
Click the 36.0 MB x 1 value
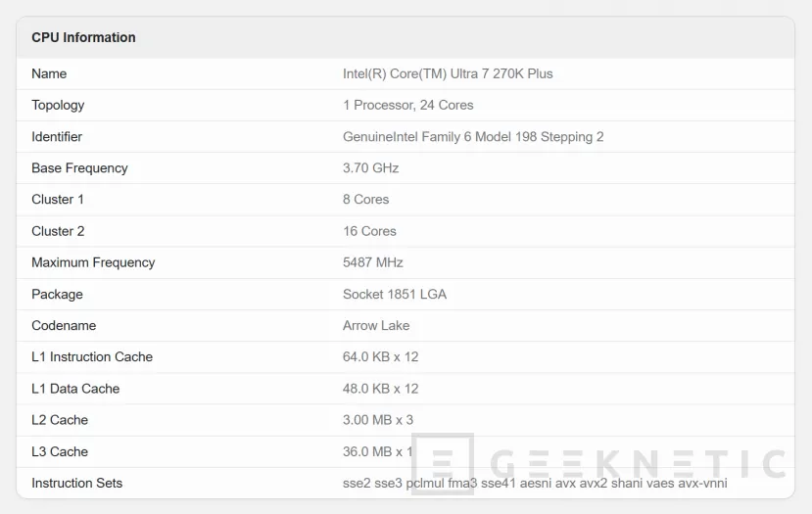(x=377, y=451)
